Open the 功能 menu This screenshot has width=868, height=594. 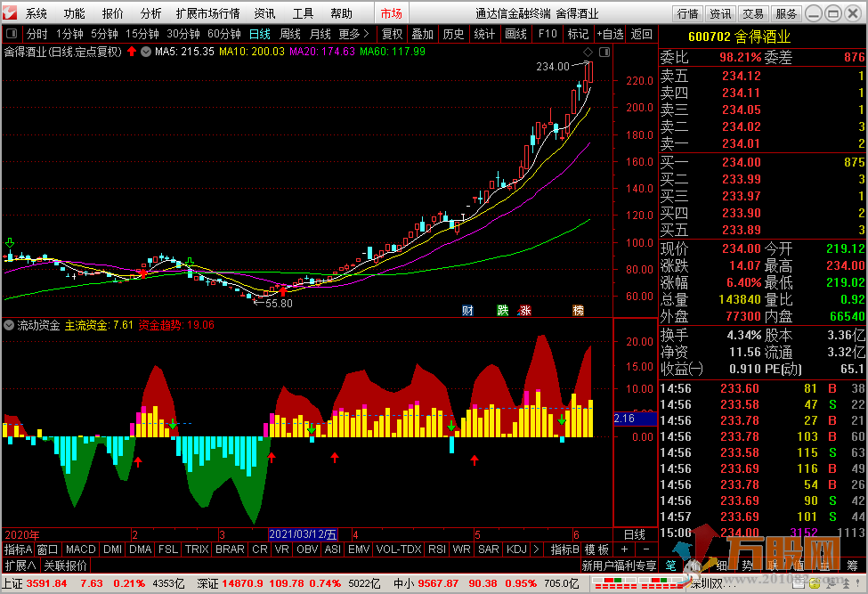coord(74,13)
